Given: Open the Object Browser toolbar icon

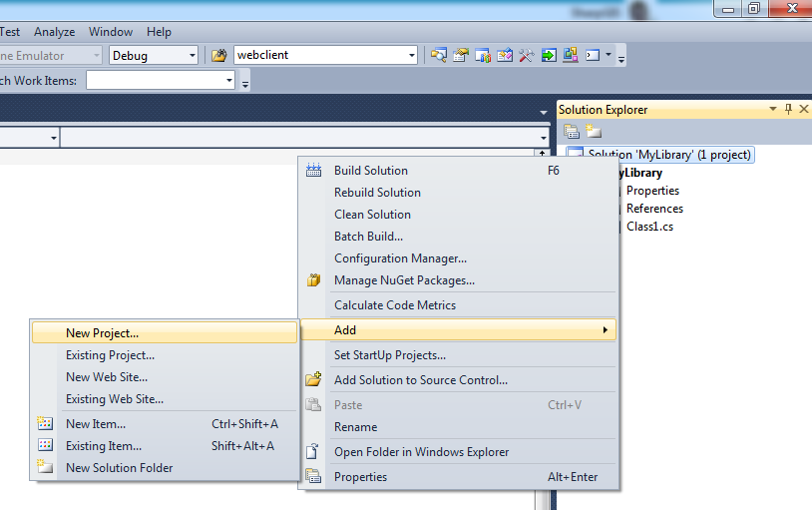Looking at the screenshot, I should pos(505,55).
